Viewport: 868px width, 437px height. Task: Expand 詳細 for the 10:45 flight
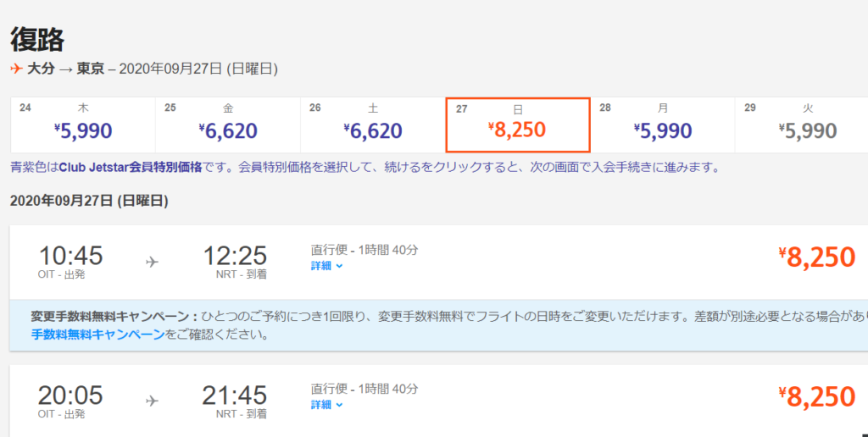(x=326, y=266)
